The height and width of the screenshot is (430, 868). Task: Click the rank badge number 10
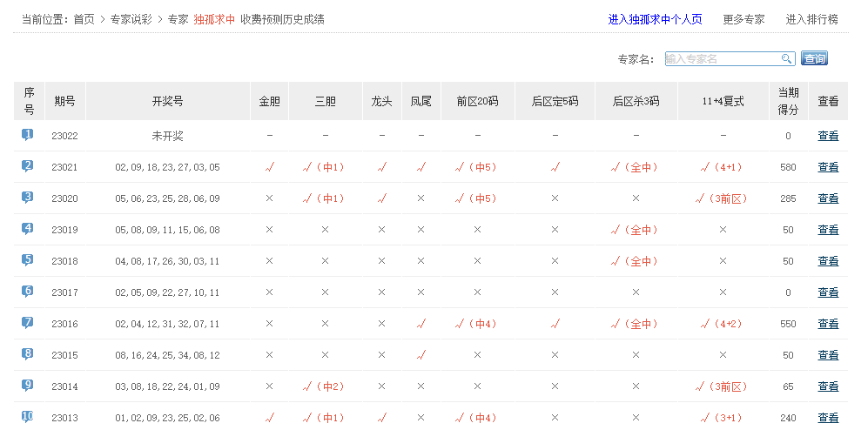(28, 417)
